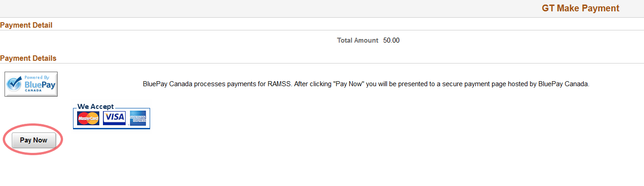Click the 'BluePay' wordmark in the badge

tap(39, 84)
